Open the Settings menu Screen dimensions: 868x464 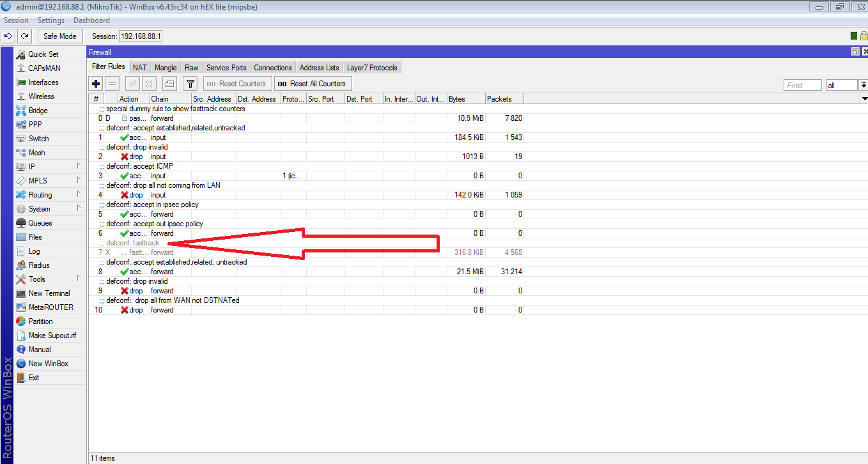point(51,20)
